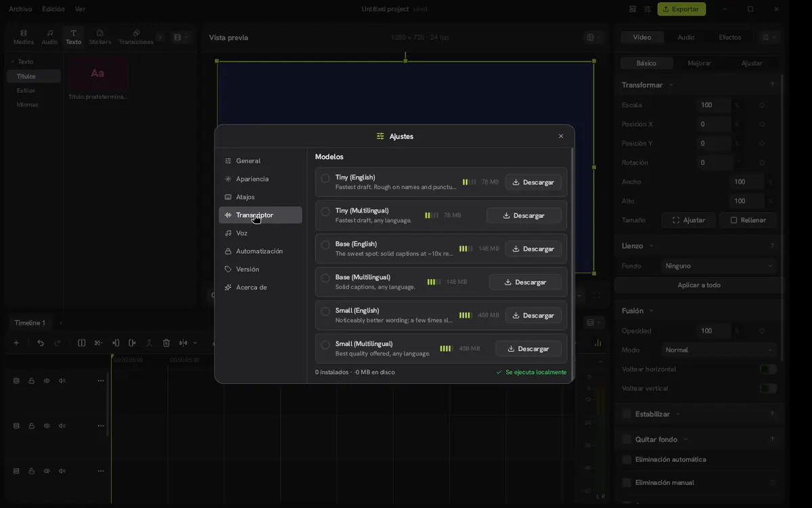This screenshot has height=508, width=812.
Task: Click the Stickers tab icon in media panel
Action: tap(99, 33)
